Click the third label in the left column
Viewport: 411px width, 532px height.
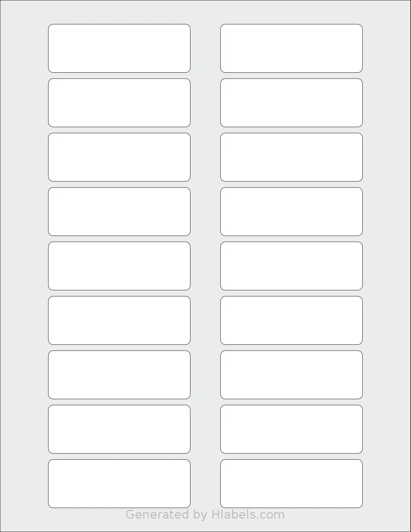point(119,157)
